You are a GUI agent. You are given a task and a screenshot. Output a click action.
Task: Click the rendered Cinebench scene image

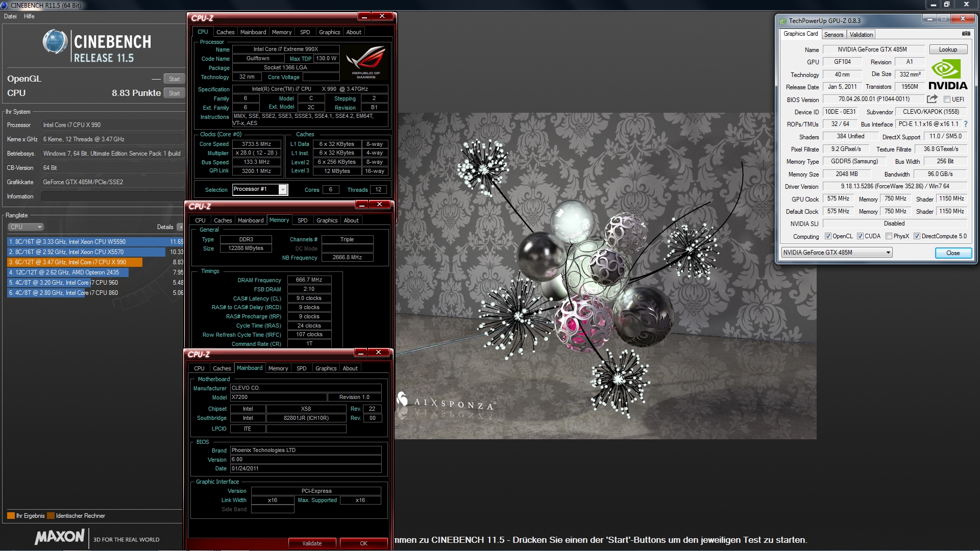point(605,275)
